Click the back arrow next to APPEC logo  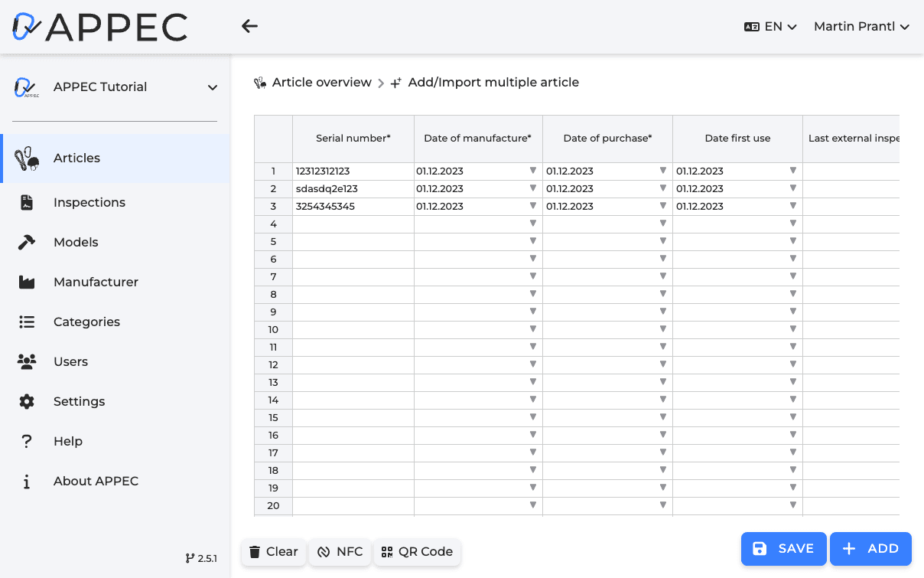coord(249,25)
